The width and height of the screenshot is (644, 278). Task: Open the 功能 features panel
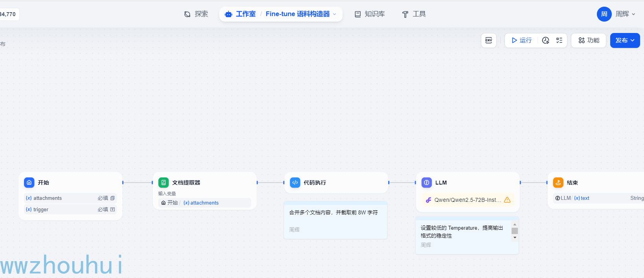click(x=589, y=40)
